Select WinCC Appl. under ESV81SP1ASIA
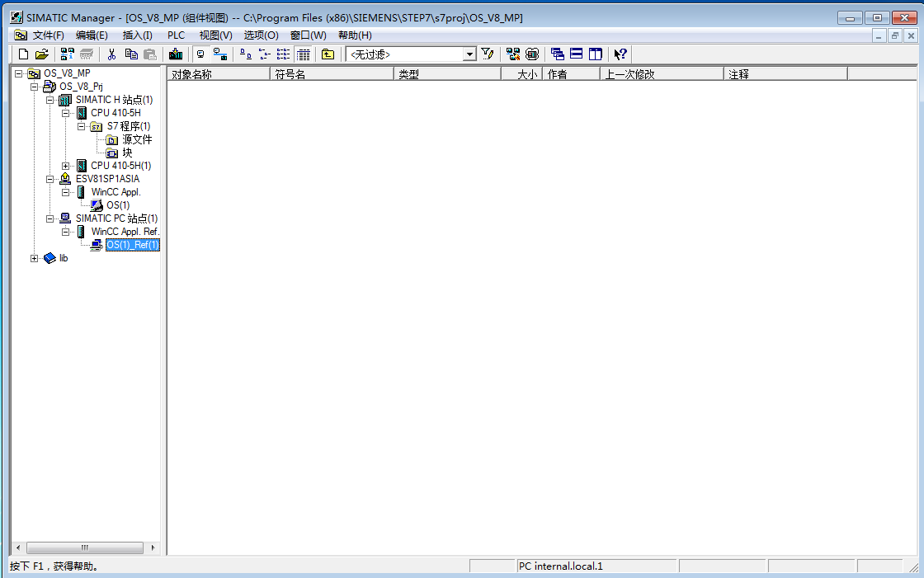The image size is (924, 578). [116, 192]
